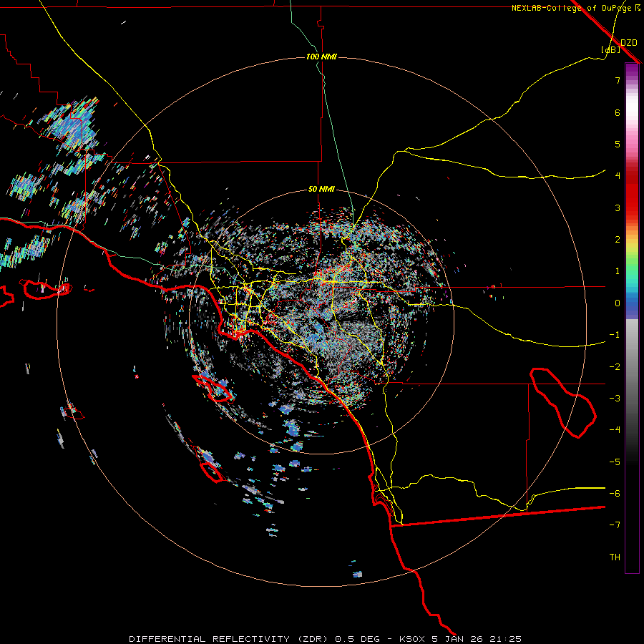Click the color bar value 4
This screenshot has height=644, width=644.
click(618, 176)
